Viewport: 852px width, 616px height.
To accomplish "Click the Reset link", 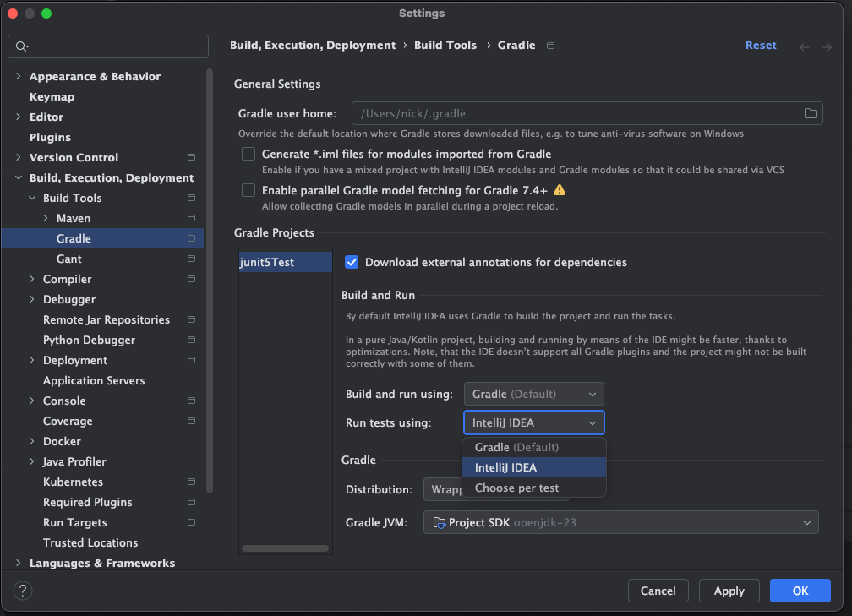I will click(x=761, y=46).
